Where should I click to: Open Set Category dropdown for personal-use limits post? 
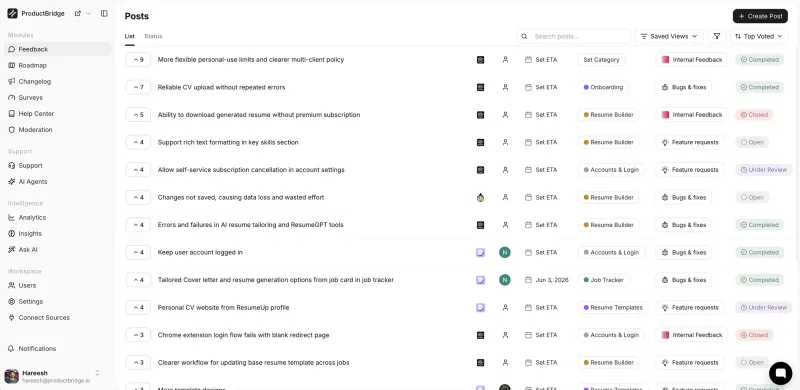(601, 60)
